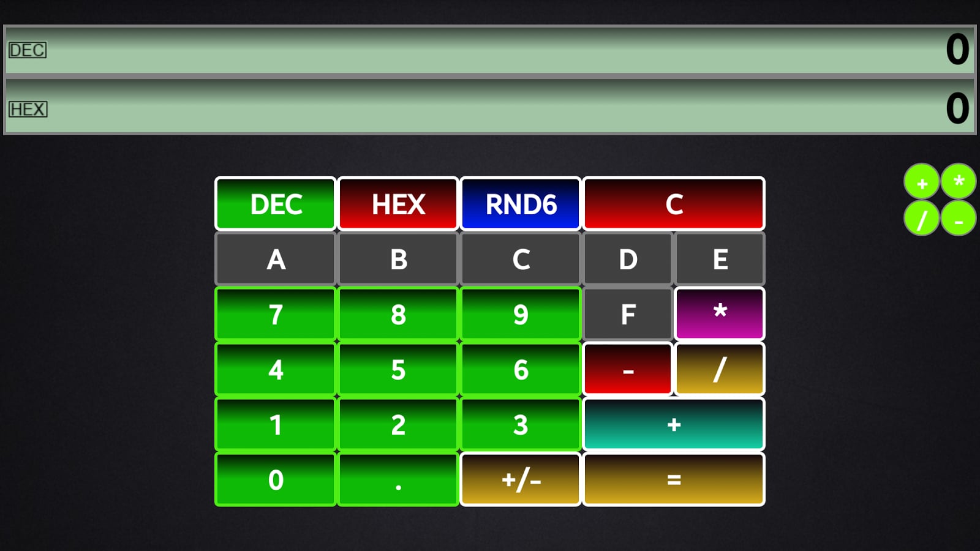
Task: Click the DEC label in the display
Action: (x=27, y=50)
